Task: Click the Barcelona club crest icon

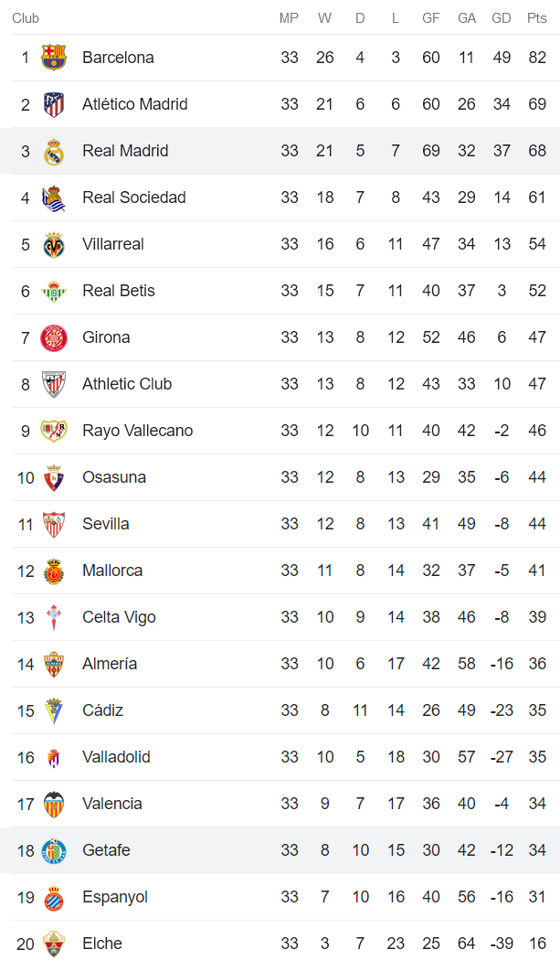Action: click(54, 58)
